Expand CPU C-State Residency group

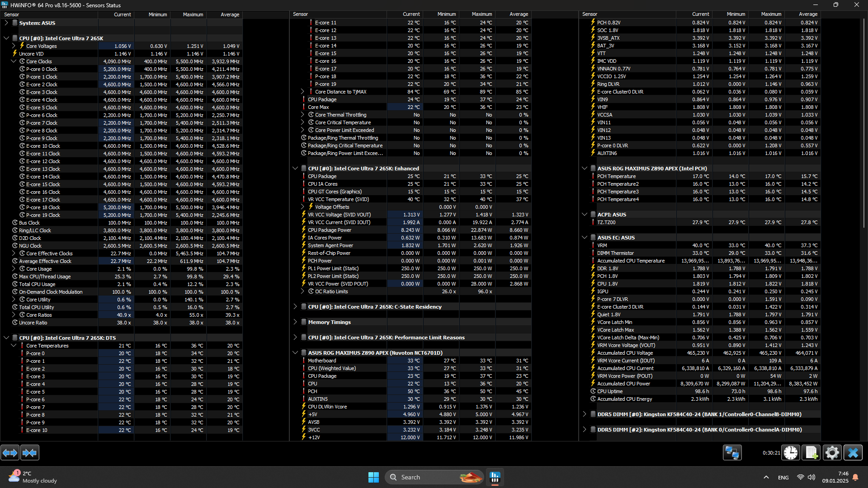(295, 307)
